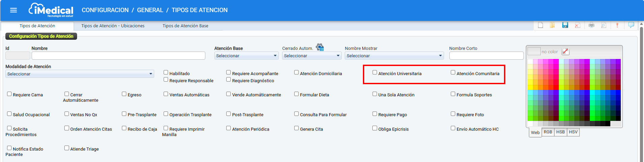Screen dimensions: 644x162
Task: Click the Nombre text field
Action: [x=118, y=56]
